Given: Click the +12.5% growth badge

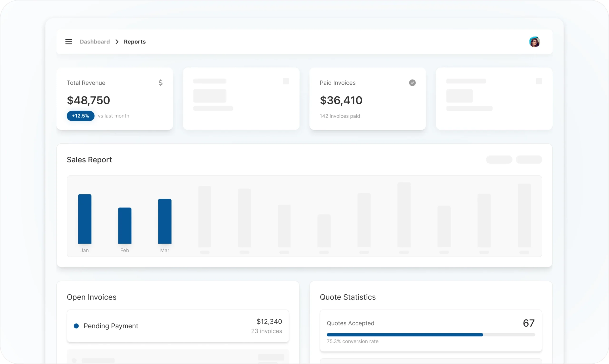Looking at the screenshot, I should pyautogui.click(x=80, y=116).
